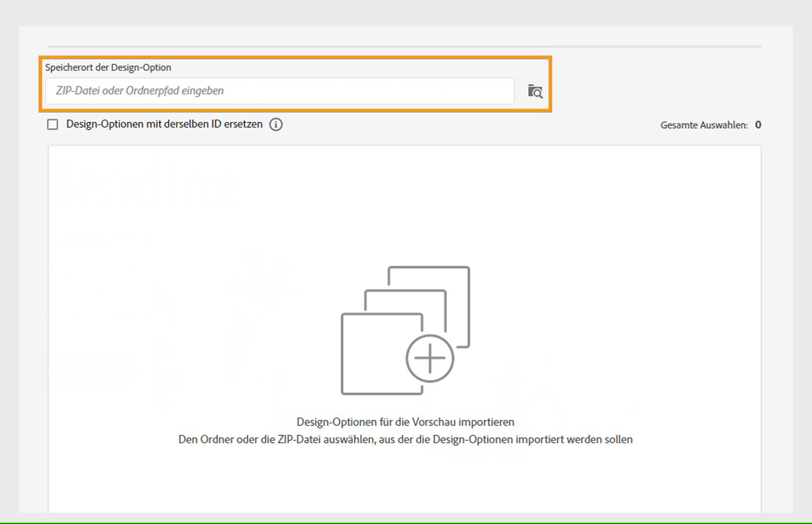The width and height of the screenshot is (812, 524).
Task: Check the box before Design-Optionen ersetzen label
Action: [x=53, y=124]
